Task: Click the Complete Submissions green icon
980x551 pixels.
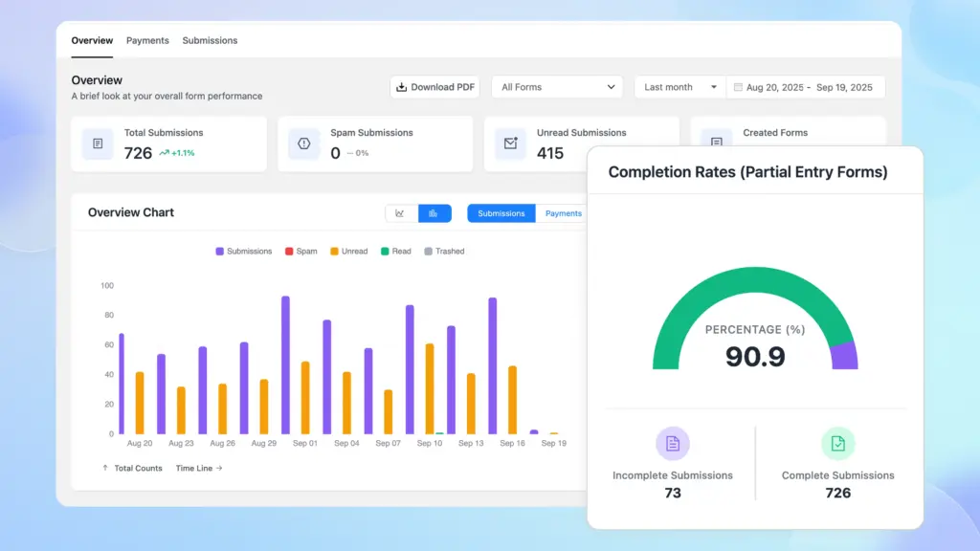Action: coord(838,444)
